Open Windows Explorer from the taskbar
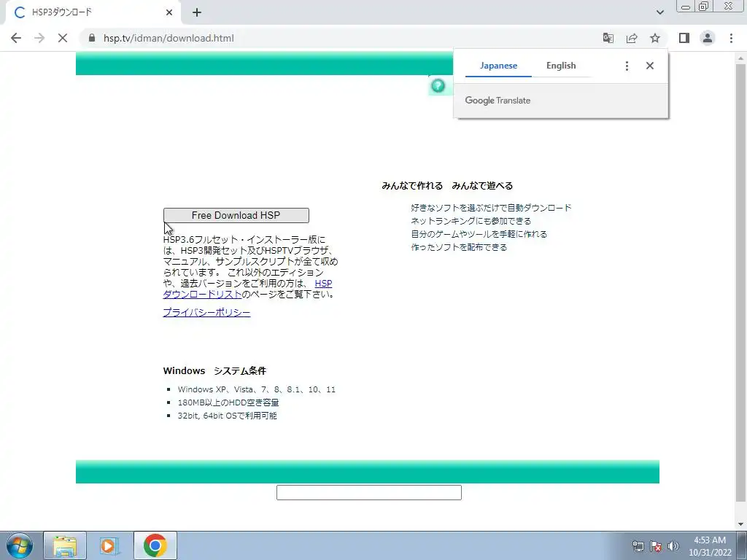Screen dimensions: 747x560 coord(65,545)
